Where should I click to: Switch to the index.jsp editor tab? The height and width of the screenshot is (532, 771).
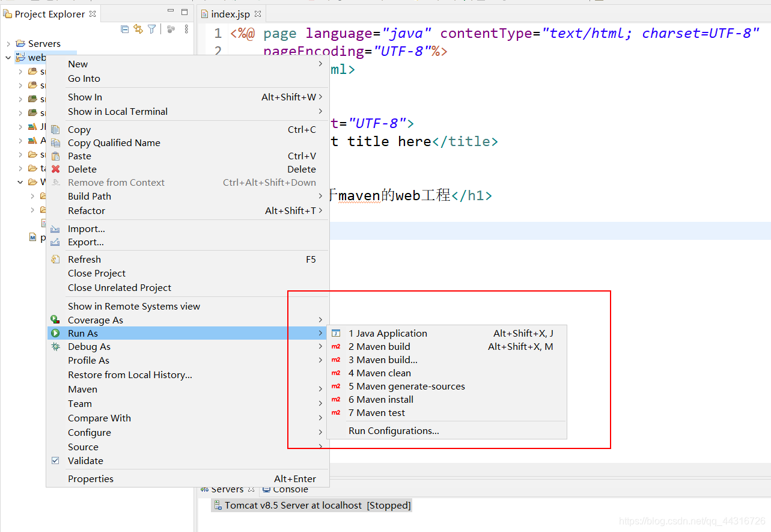231,14
